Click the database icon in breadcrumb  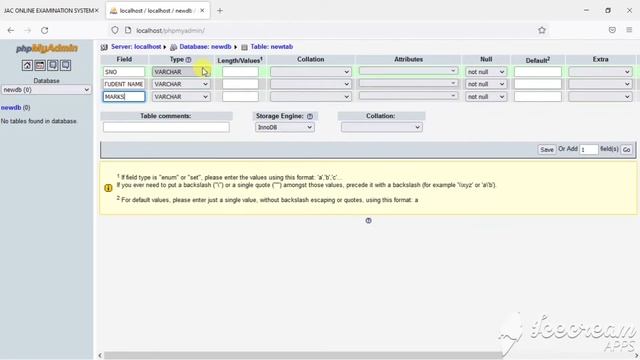coord(173,47)
